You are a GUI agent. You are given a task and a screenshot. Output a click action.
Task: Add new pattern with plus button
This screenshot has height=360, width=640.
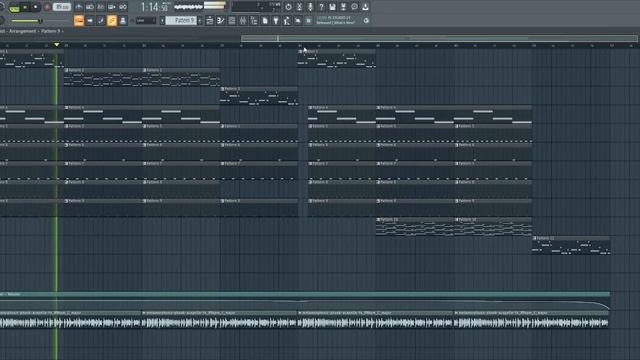[200, 20]
